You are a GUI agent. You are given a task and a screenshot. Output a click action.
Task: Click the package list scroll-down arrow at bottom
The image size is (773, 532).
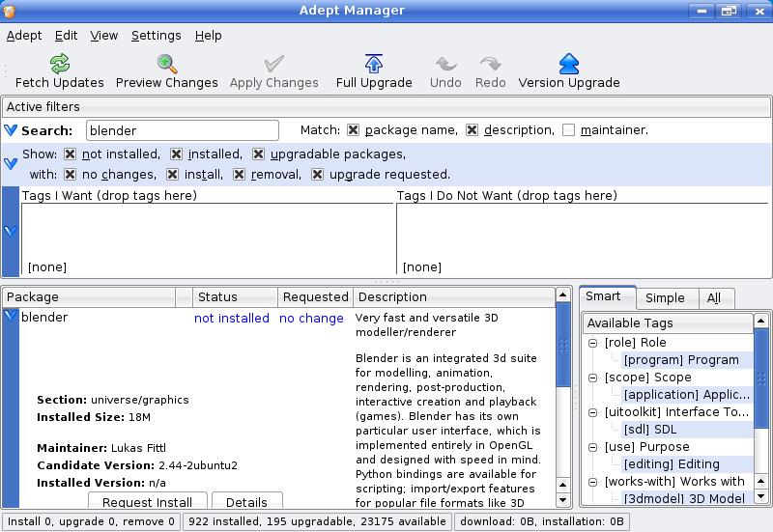[x=563, y=500]
